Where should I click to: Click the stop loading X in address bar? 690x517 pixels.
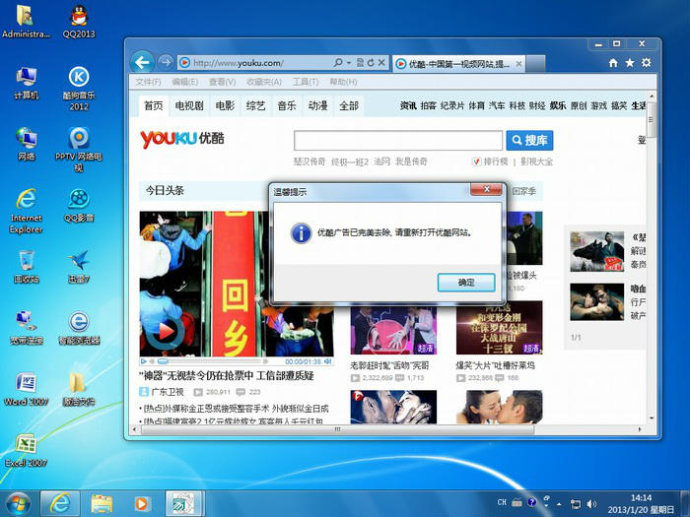pos(382,62)
